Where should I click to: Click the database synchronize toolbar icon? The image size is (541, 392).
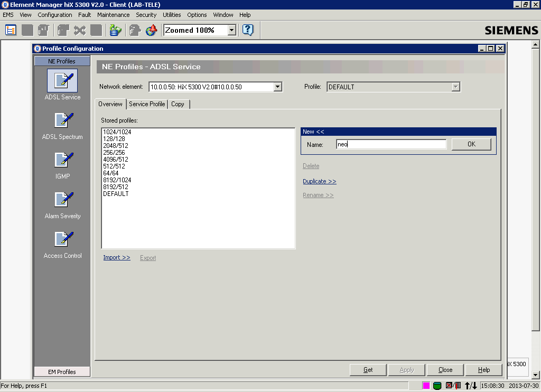point(115,30)
